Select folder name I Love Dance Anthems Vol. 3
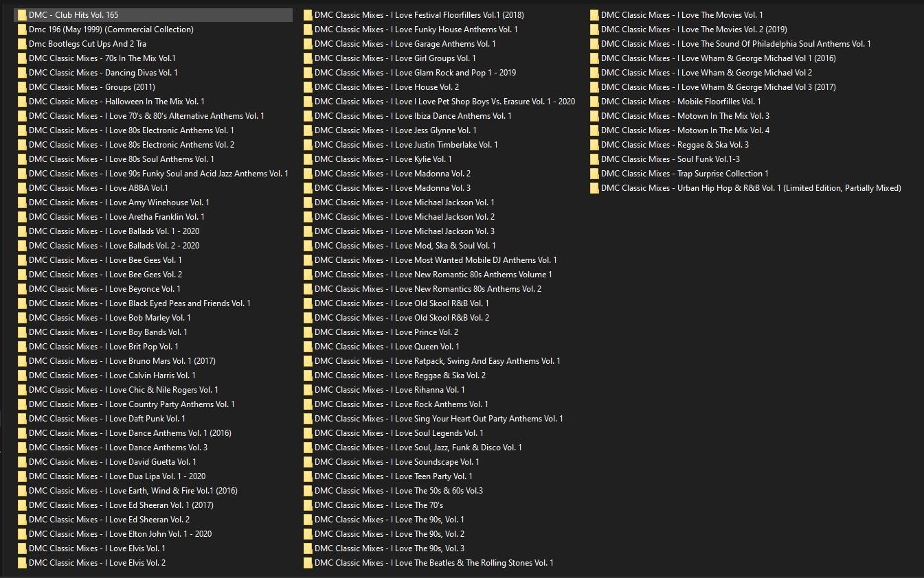The width and height of the screenshot is (924, 578). pos(118,448)
